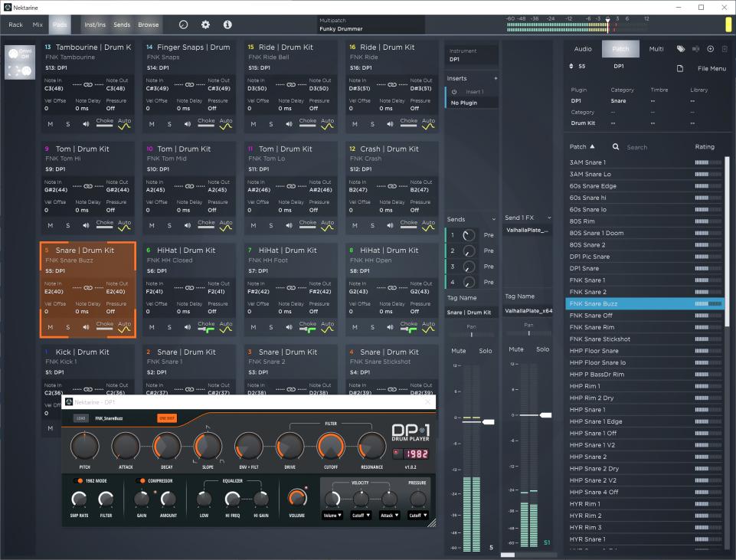This screenshot has height=560, width=736.
Task: Open the tag icon in browser panel
Action: coord(680,49)
